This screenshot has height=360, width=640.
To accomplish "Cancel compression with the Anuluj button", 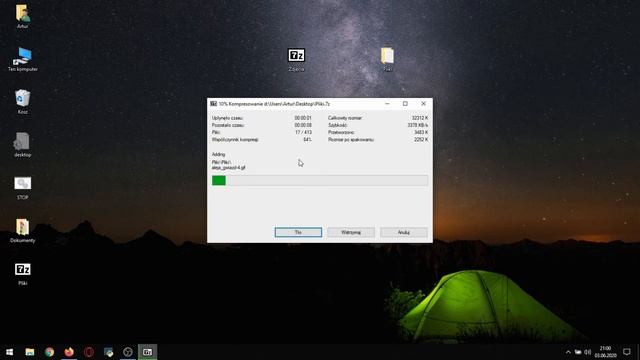I will (404, 232).
